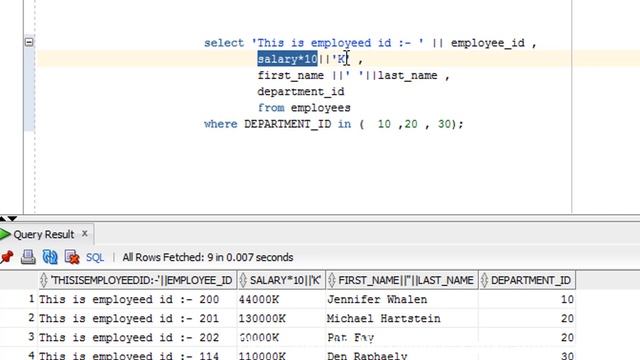Sort by the 'THISISEMPLOYEEDID:-'||EMPLOYEE_ID column header

pos(138,280)
